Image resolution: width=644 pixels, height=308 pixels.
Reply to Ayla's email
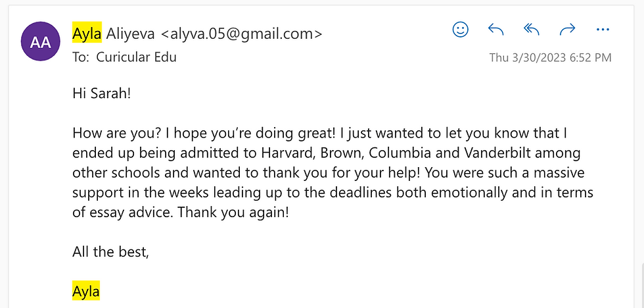pos(496,30)
